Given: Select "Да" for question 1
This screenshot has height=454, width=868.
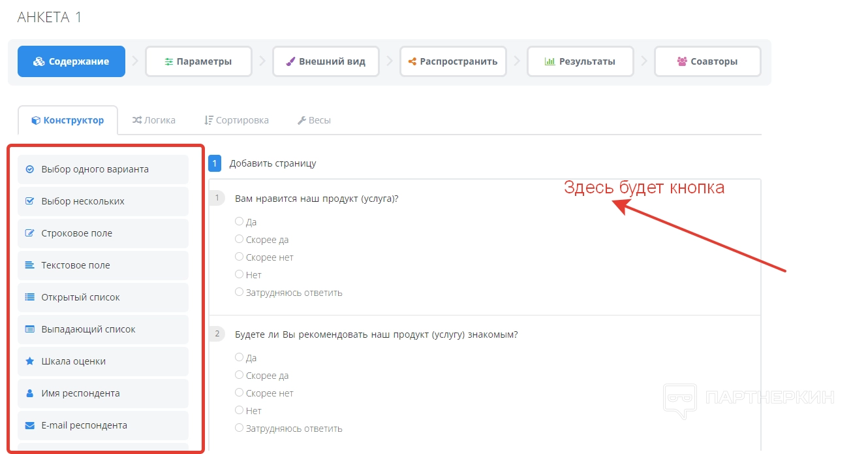Looking at the screenshot, I should 240,222.
